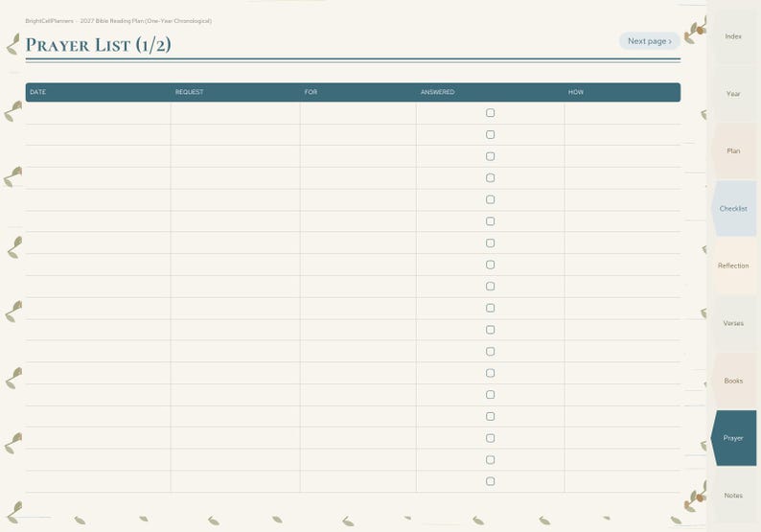The width and height of the screenshot is (761, 532).
Task: Select the first row's Date cell
Action: (98, 113)
